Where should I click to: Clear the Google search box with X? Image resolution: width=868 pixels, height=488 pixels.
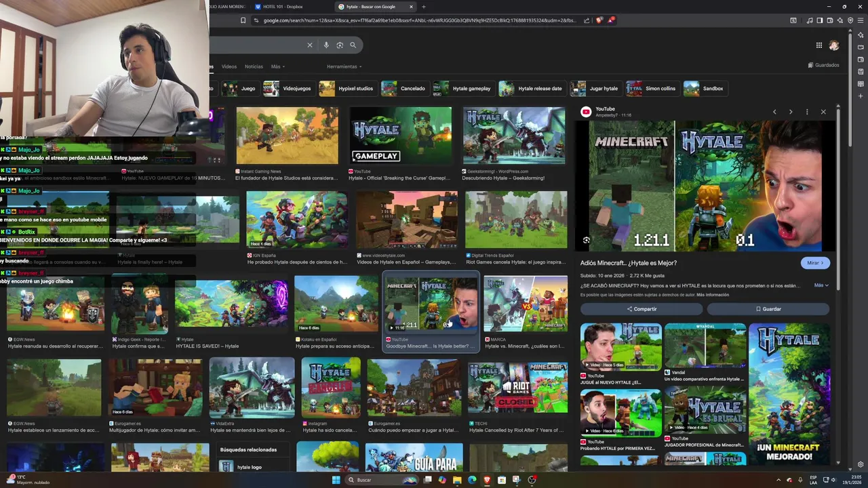310,45
